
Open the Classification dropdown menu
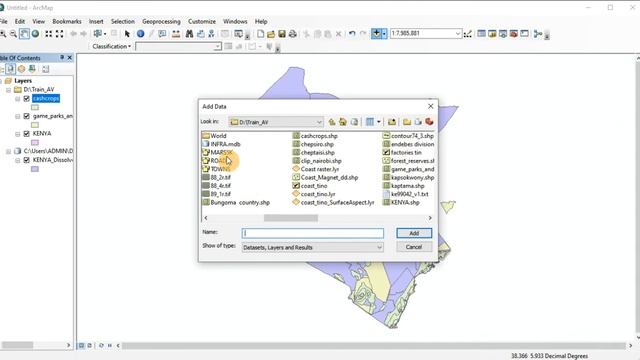tap(111, 47)
